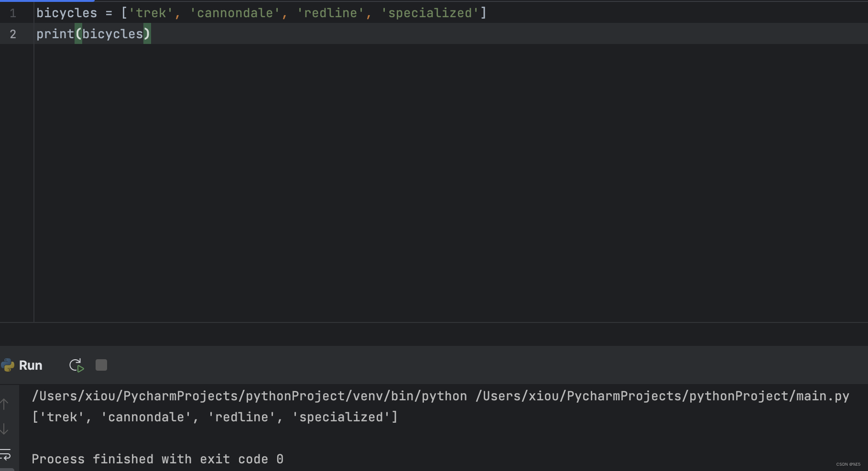
Task: Click line number 1 in the gutter
Action: coord(13,13)
